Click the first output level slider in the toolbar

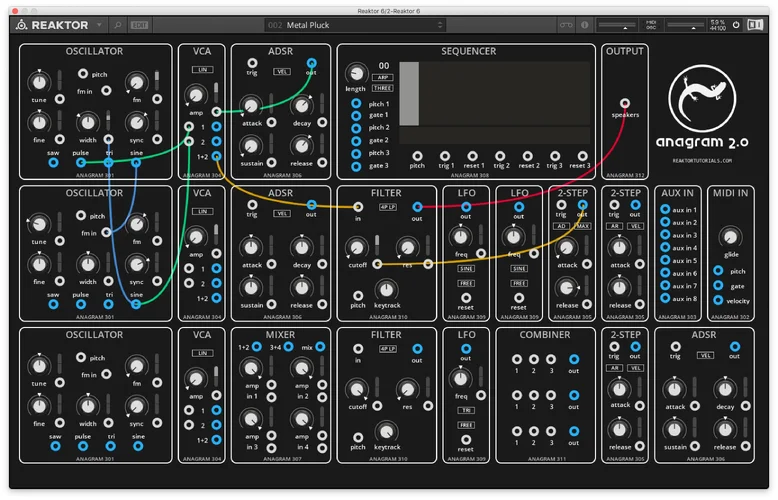pos(617,25)
